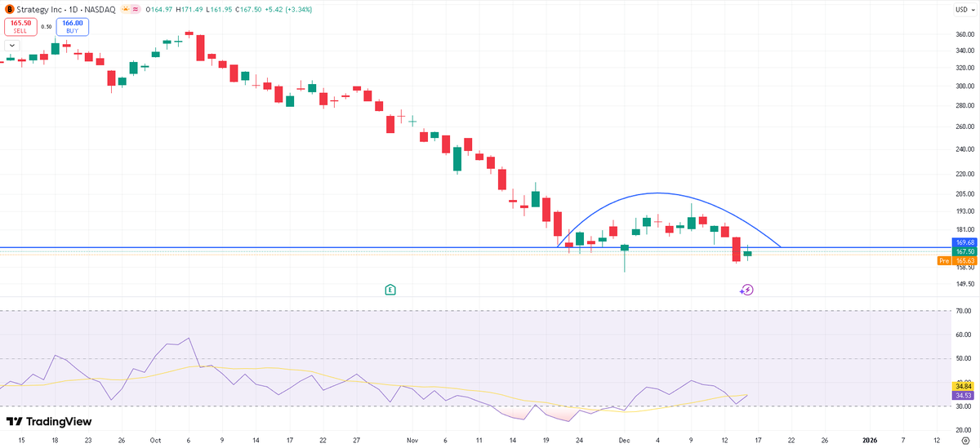Click the SELL 165.50 button
Viewport: 980px width, 448px height.
coord(20,26)
